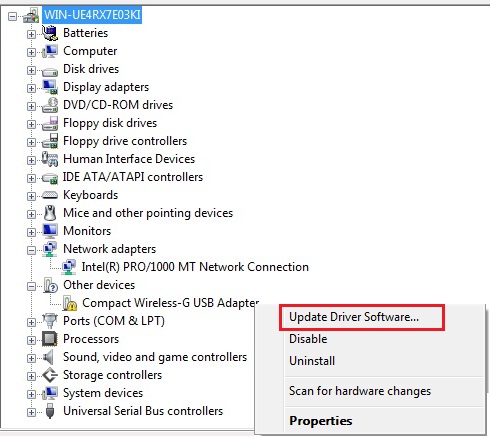This screenshot has height=438, width=490.
Task: Click the Batteries category icon
Action: tap(50, 33)
